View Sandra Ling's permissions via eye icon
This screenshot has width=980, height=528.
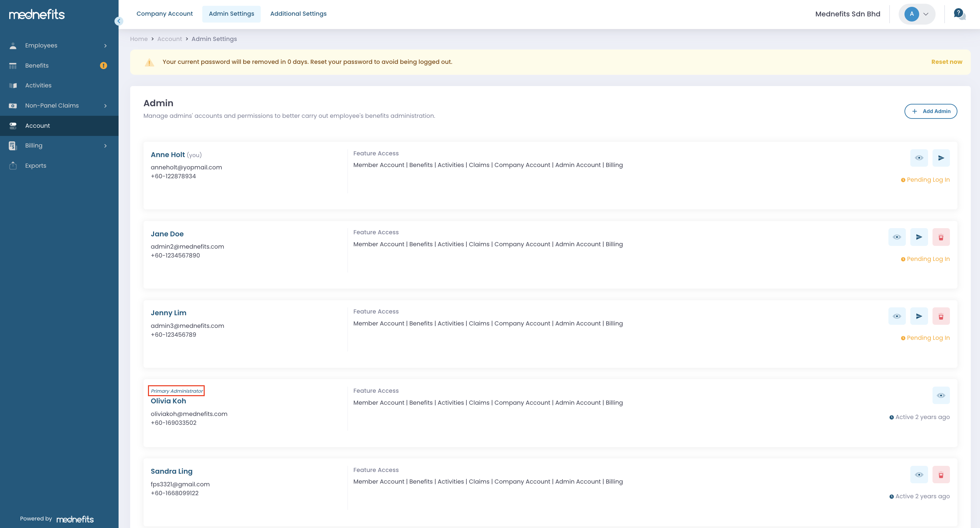point(919,475)
